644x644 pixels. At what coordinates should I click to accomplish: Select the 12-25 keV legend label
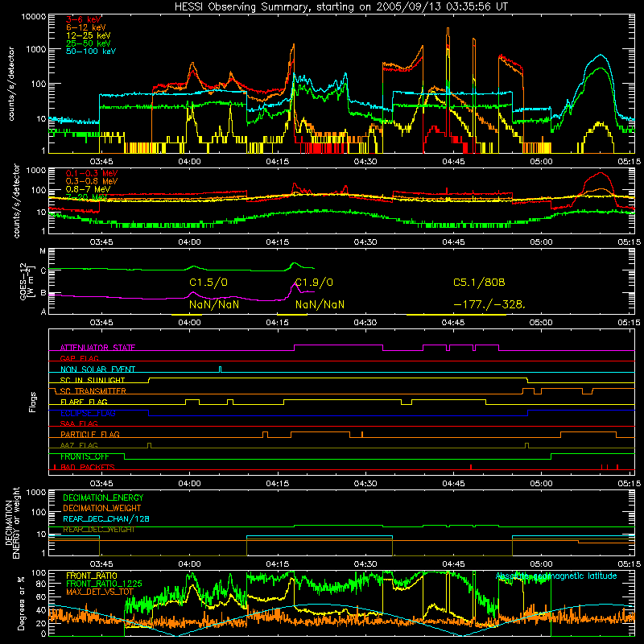[x=89, y=35]
